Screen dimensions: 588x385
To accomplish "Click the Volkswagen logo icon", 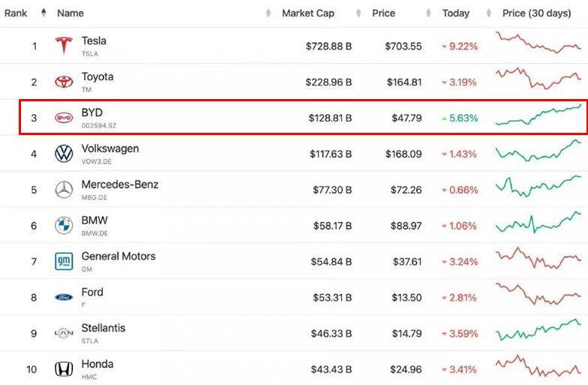I will (64, 154).
